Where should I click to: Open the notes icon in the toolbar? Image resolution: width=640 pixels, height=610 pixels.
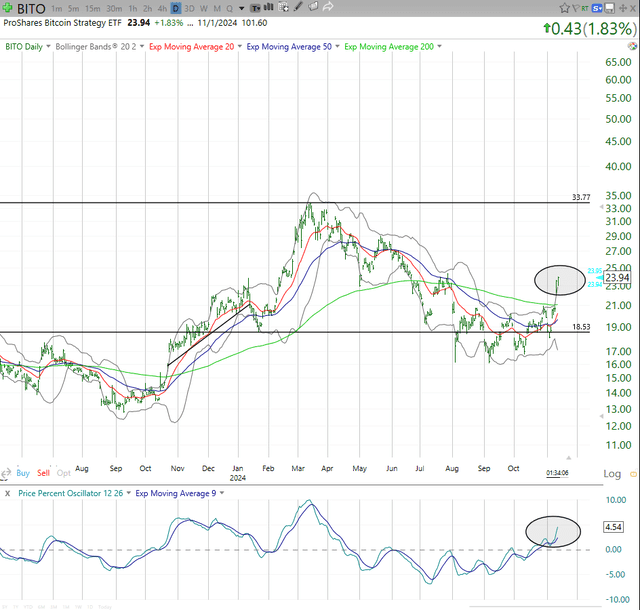click(313, 7)
